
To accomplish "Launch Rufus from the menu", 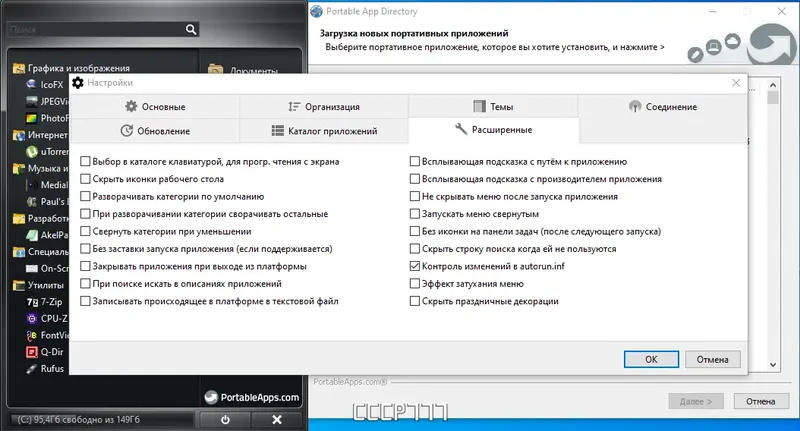I will pos(45,368).
